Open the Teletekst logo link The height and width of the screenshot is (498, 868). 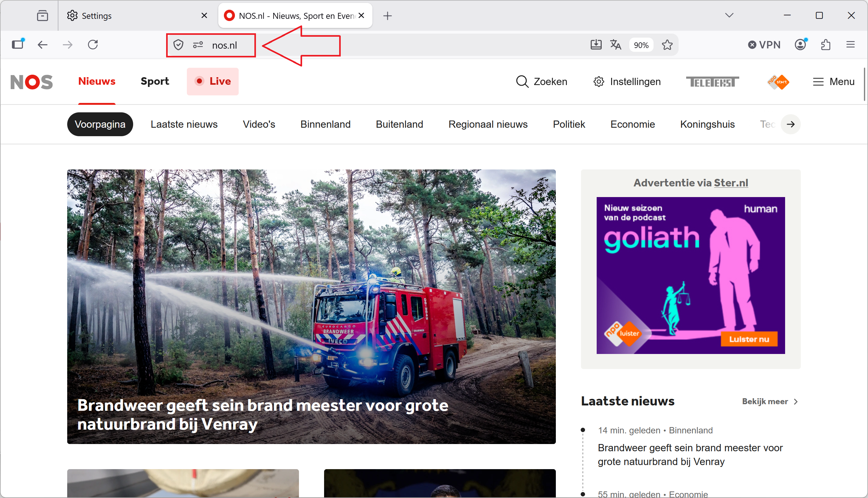(712, 82)
